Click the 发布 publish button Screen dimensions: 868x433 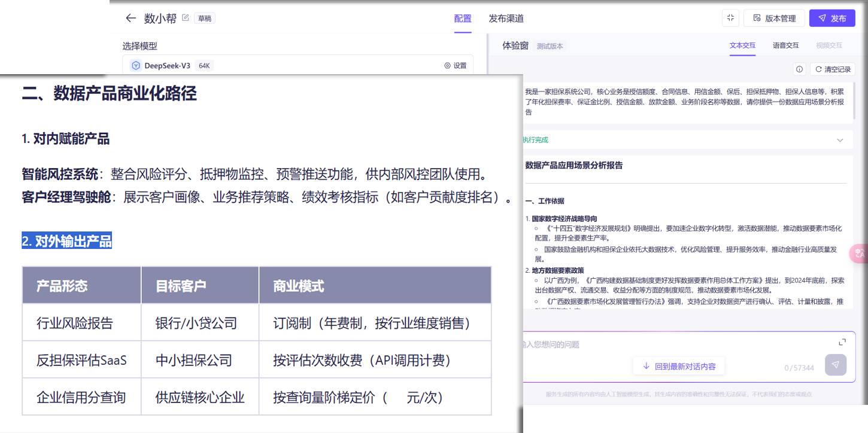[832, 18]
